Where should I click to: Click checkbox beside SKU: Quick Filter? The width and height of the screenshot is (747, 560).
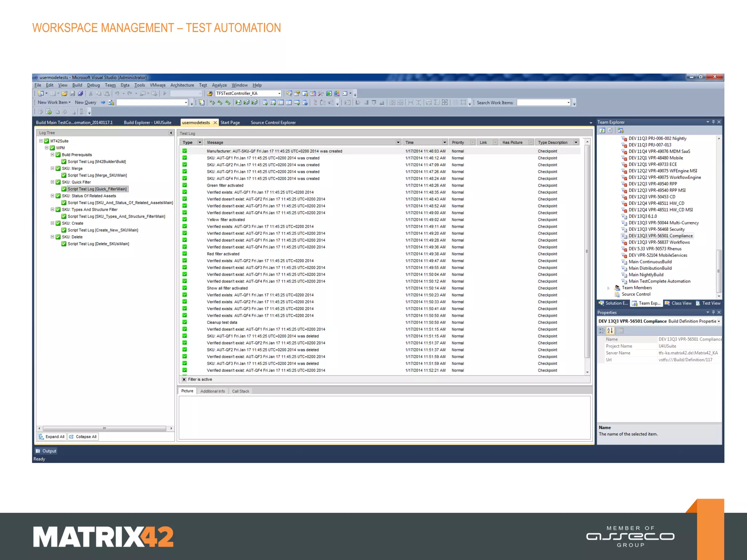click(58, 182)
